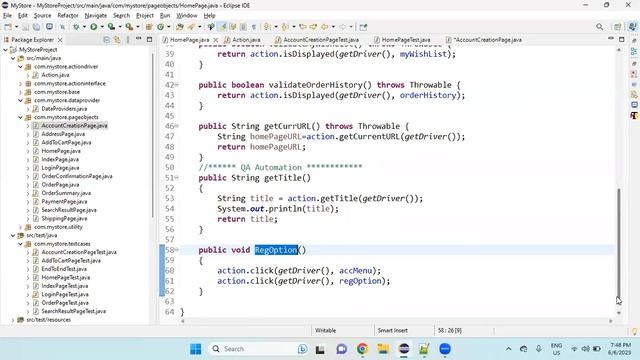Click the External Tools run icon
This screenshot has width=640, height=360.
point(129,27)
